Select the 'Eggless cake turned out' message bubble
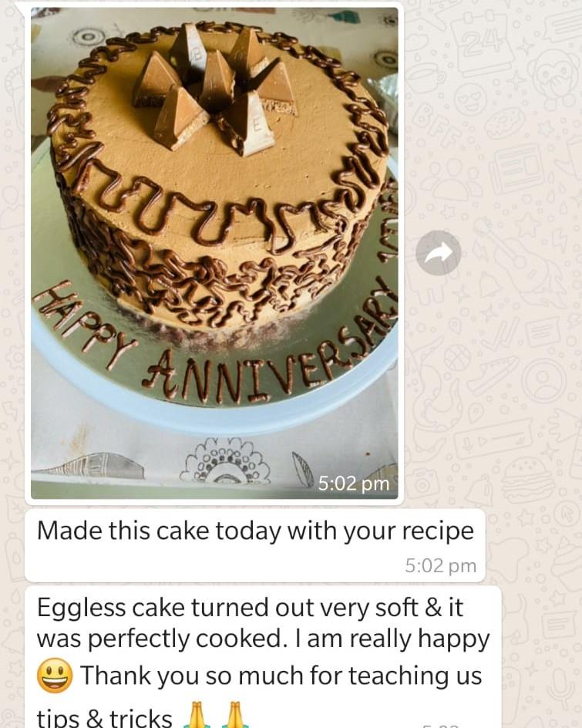Screen dimensions: 582x728 263,657
